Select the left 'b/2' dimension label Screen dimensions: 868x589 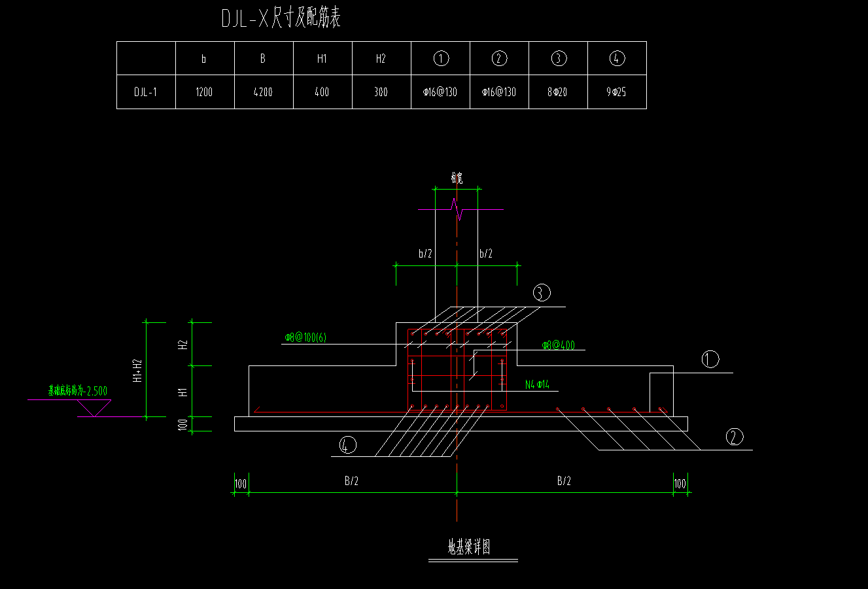pos(425,254)
